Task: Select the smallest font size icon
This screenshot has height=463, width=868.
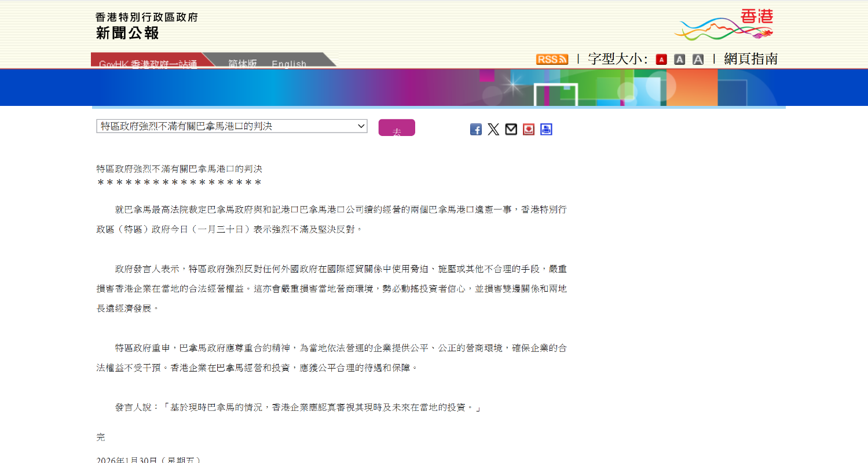Action: (x=661, y=59)
